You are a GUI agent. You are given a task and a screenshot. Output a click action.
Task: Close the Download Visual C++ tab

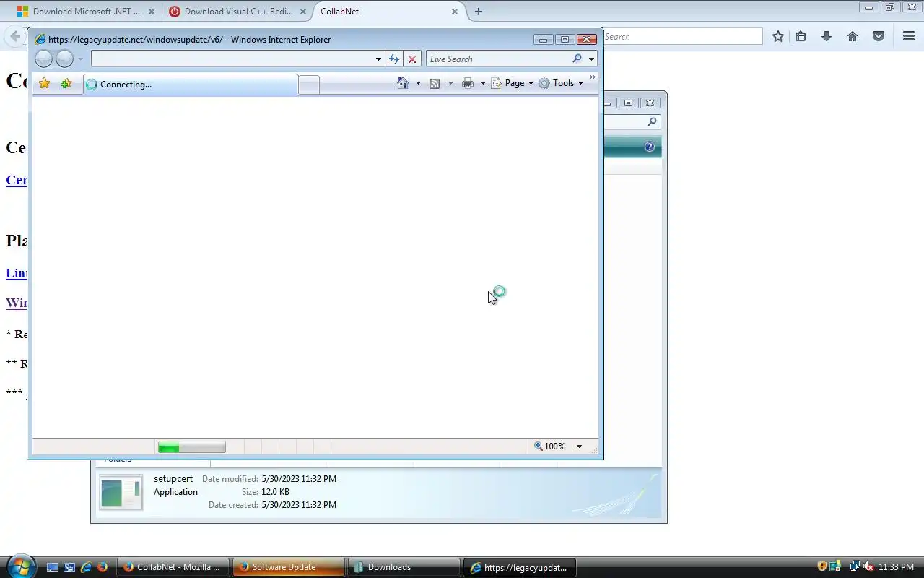pos(303,12)
